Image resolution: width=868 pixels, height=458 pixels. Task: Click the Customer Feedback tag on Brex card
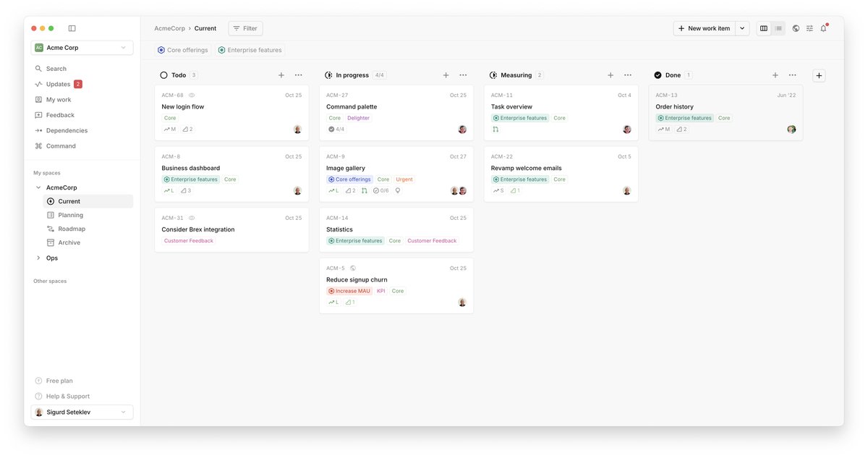[x=189, y=241]
